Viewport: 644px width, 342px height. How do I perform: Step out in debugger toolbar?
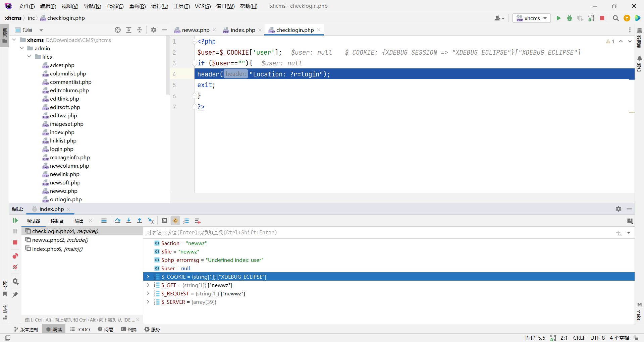click(140, 221)
